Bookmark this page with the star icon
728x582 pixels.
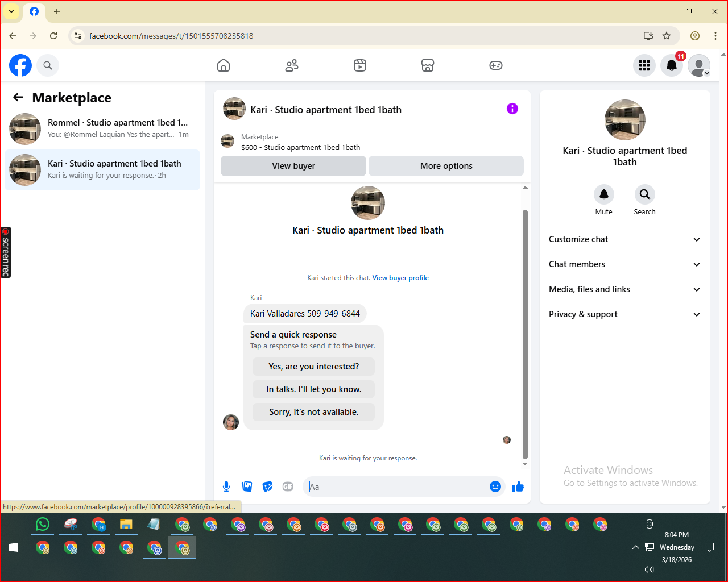tap(667, 36)
